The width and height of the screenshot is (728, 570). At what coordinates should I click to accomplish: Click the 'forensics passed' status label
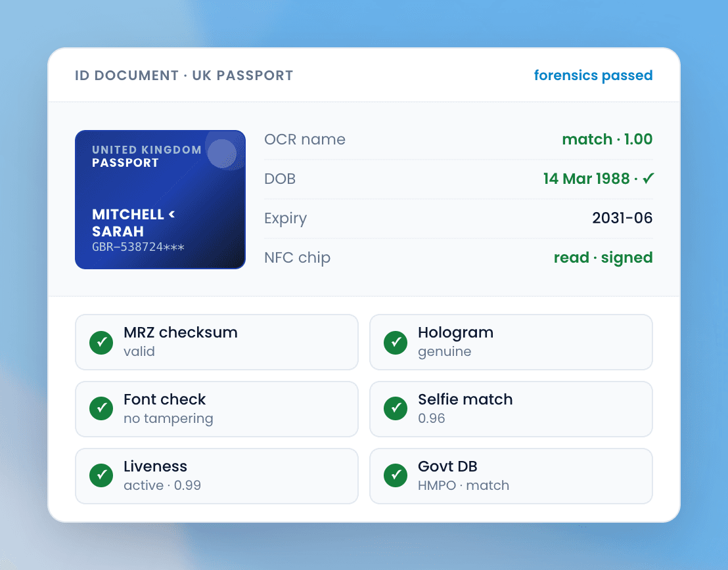click(x=593, y=76)
